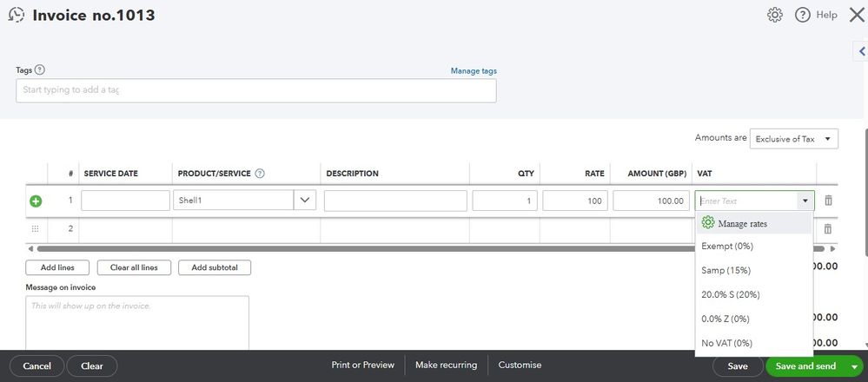Click the Cancel button

pyautogui.click(x=37, y=366)
